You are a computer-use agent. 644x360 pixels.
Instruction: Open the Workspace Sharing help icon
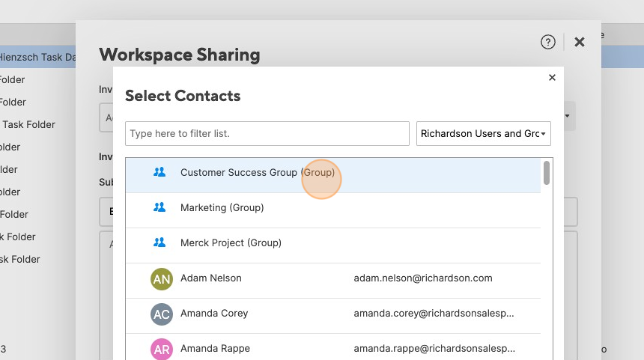pos(548,43)
